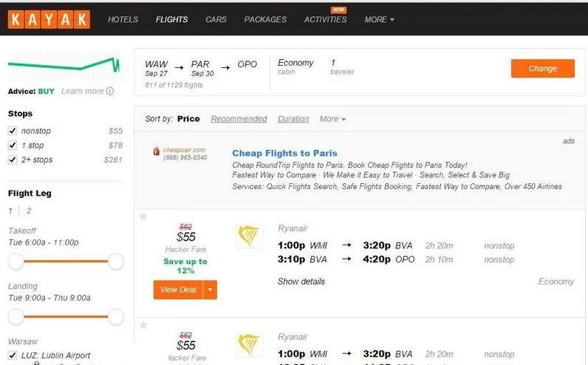
Task: Uncheck LUZ: Lublin Airport
Action: [x=13, y=355]
